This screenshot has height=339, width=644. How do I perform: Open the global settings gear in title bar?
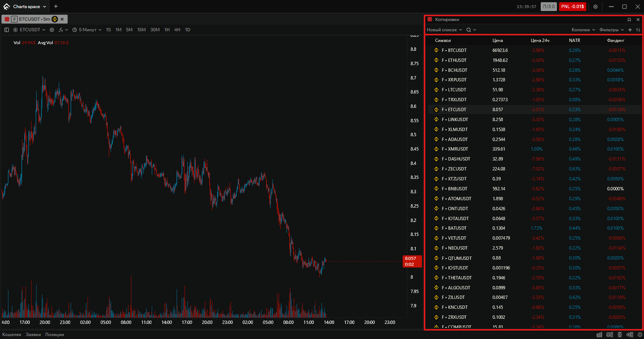pyautogui.click(x=595, y=7)
